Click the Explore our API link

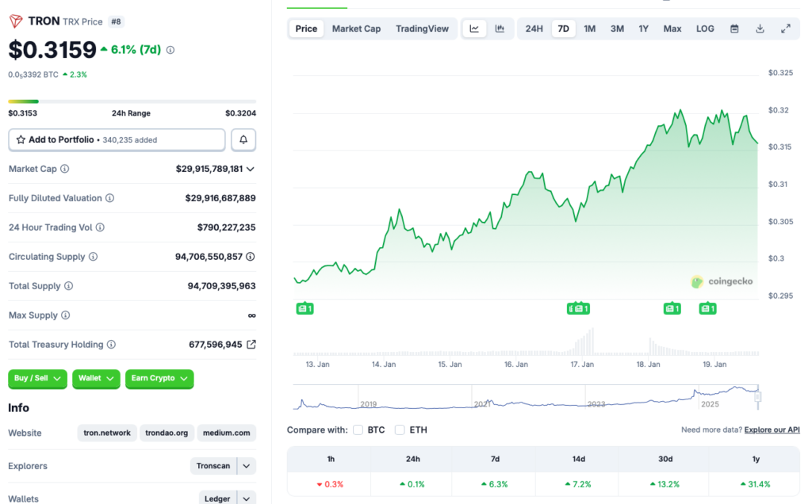pos(772,429)
